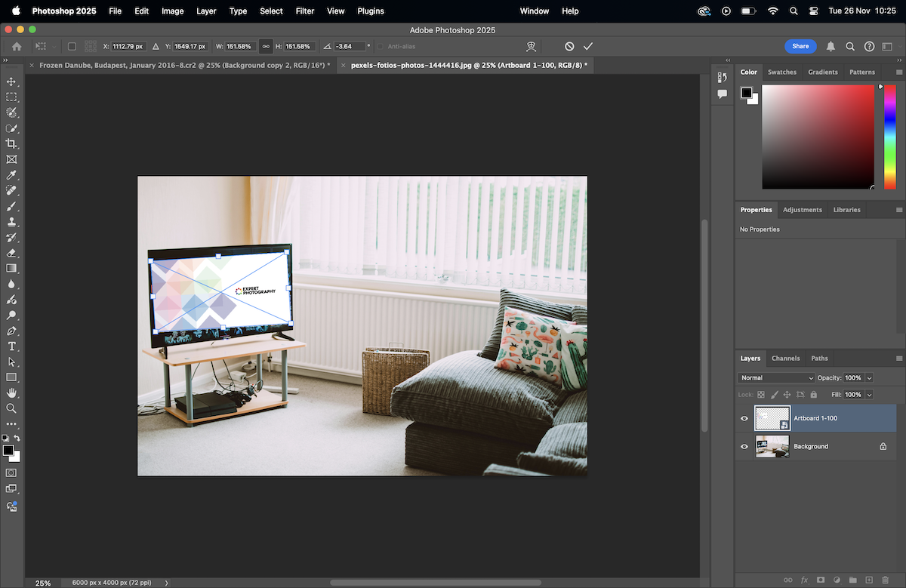Click the blue Share button

pyautogui.click(x=800, y=46)
